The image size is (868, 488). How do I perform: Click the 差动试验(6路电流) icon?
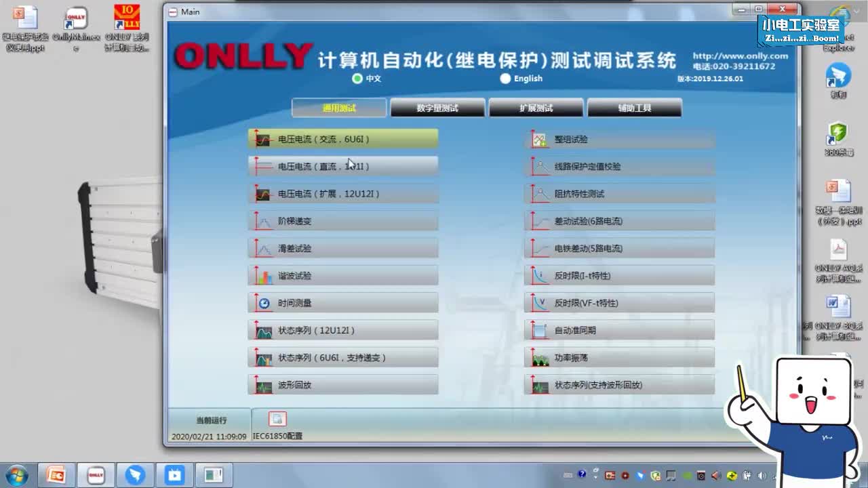[x=539, y=221]
